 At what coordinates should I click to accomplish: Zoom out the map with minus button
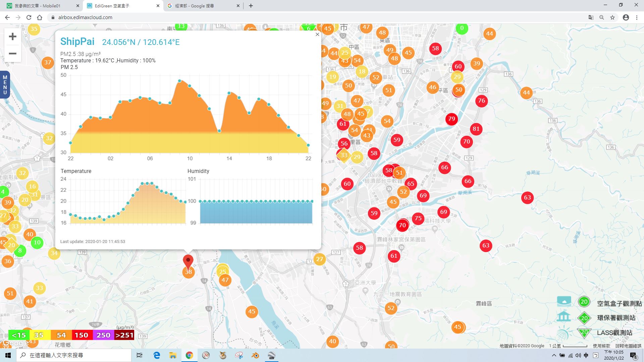pyautogui.click(x=12, y=53)
